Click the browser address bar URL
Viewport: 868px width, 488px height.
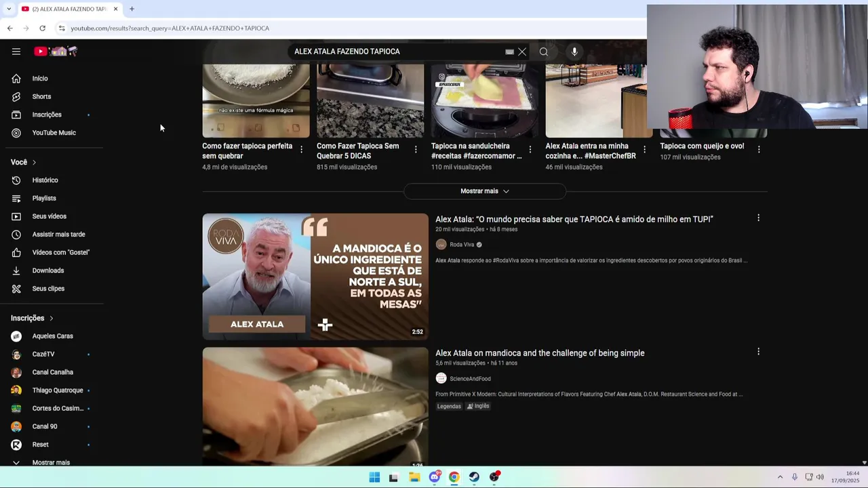pyautogui.click(x=170, y=28)
